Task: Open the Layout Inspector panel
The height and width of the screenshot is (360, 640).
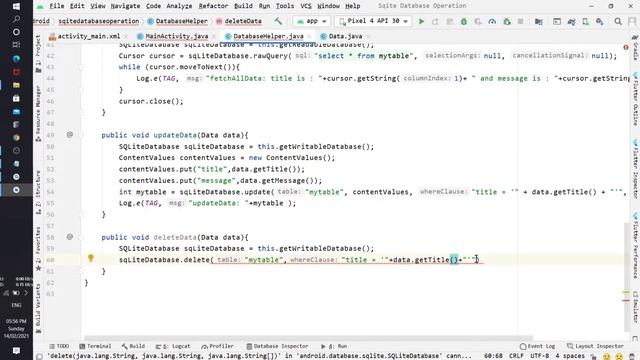Action: coord(595,346)
